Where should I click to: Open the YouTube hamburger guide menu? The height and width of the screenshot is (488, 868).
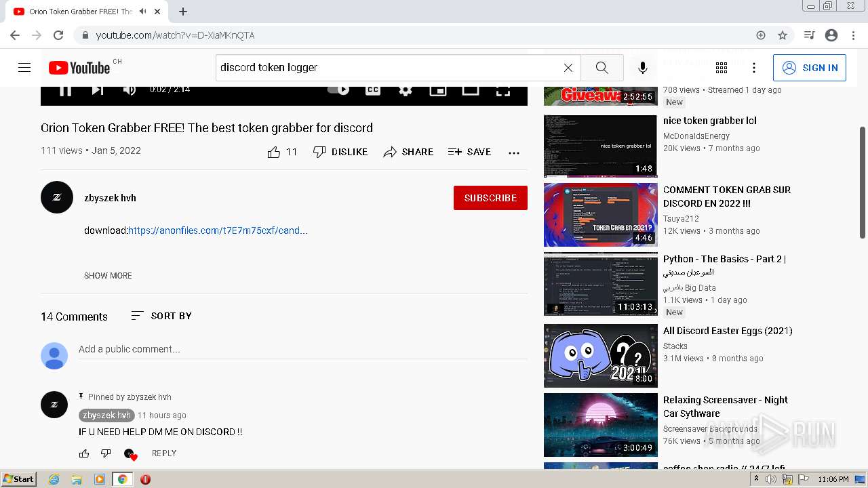[x=24, y=68]
